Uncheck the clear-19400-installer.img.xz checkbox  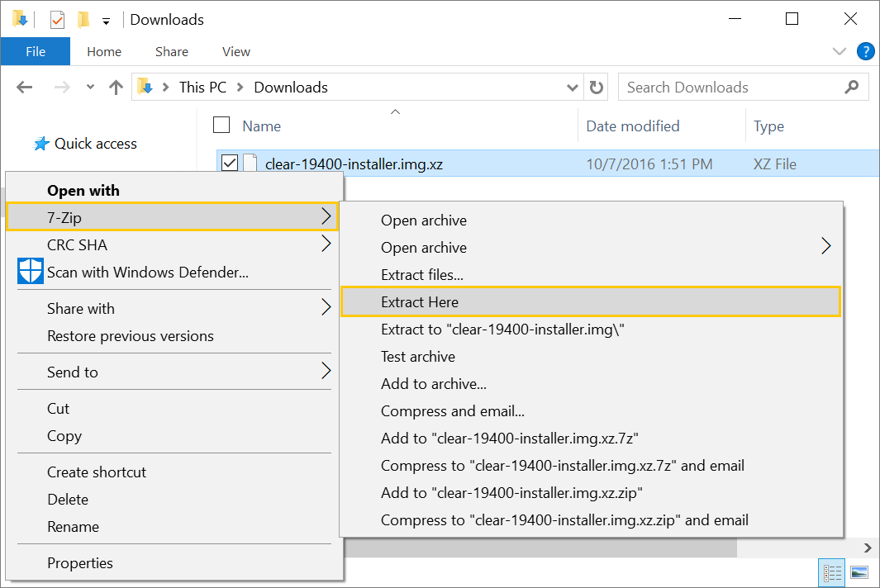[230, 164]
